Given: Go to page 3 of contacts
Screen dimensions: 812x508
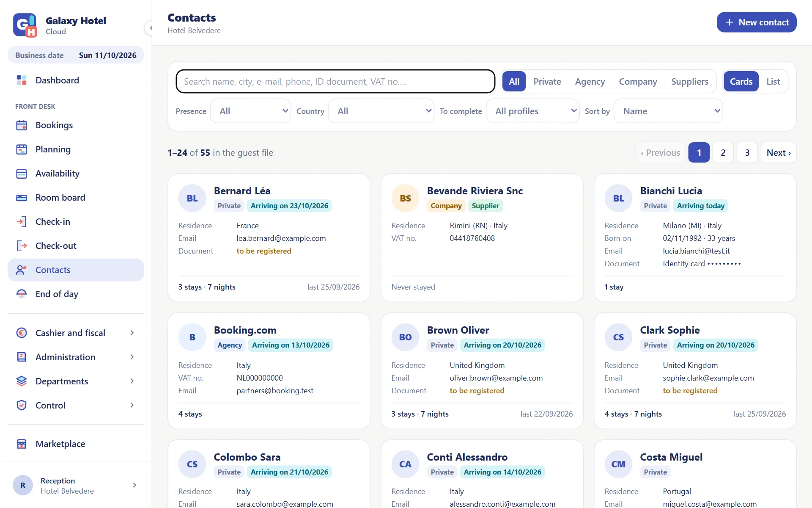Looking at the screenshot, I should [747, 152].
